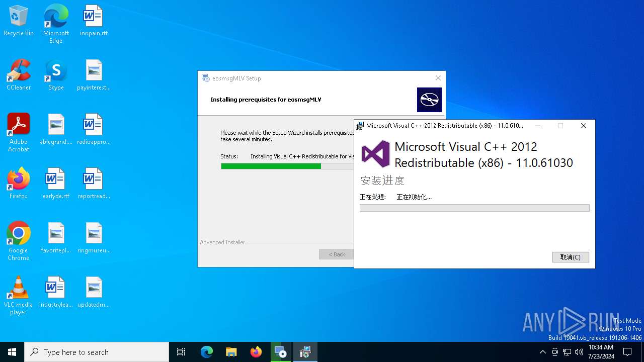Image resolution: width=644 pixels, height=362 pixels.
Task: Open the volume control tray icon
Action: [579, 352]
